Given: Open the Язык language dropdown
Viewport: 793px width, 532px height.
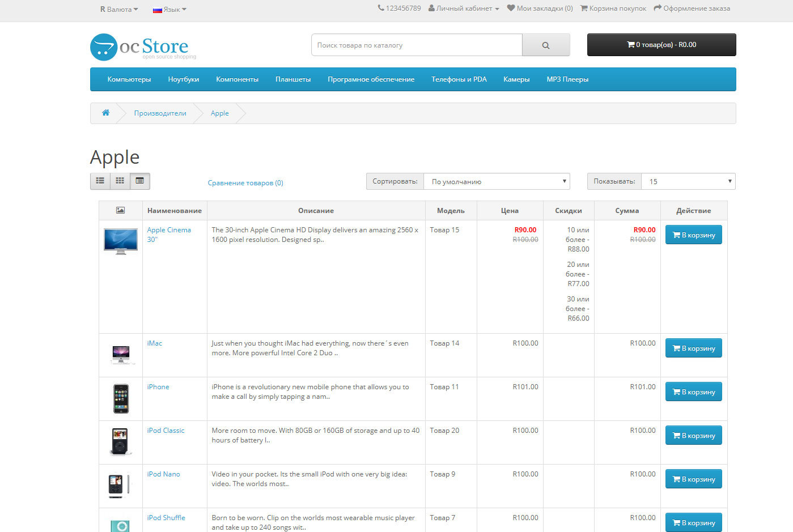Looking at the screenshot, I should pyautogui.click(x=169, y=9).
